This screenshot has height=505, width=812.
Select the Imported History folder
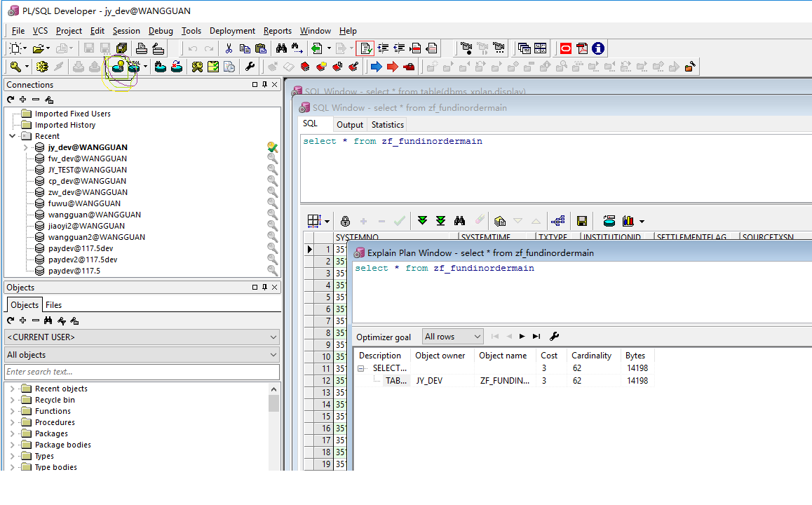click(65, 125)
